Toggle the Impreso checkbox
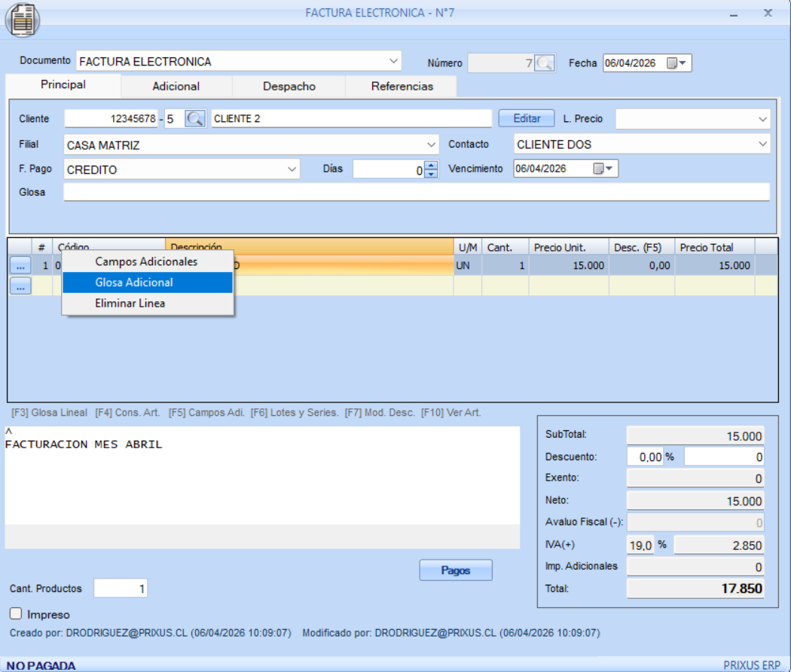This screenshot has width=791, height=672. (x=16, y=614)
